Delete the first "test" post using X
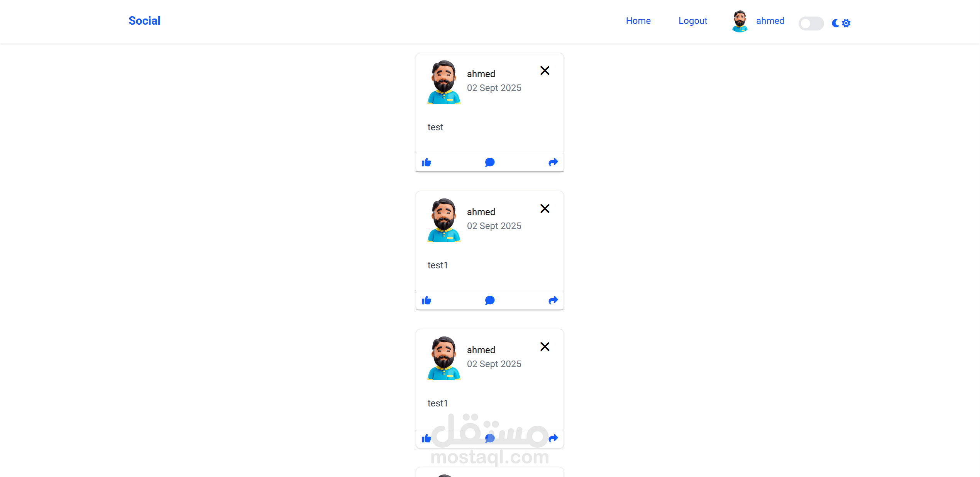980x477 pixels. [x=545, y=71]
